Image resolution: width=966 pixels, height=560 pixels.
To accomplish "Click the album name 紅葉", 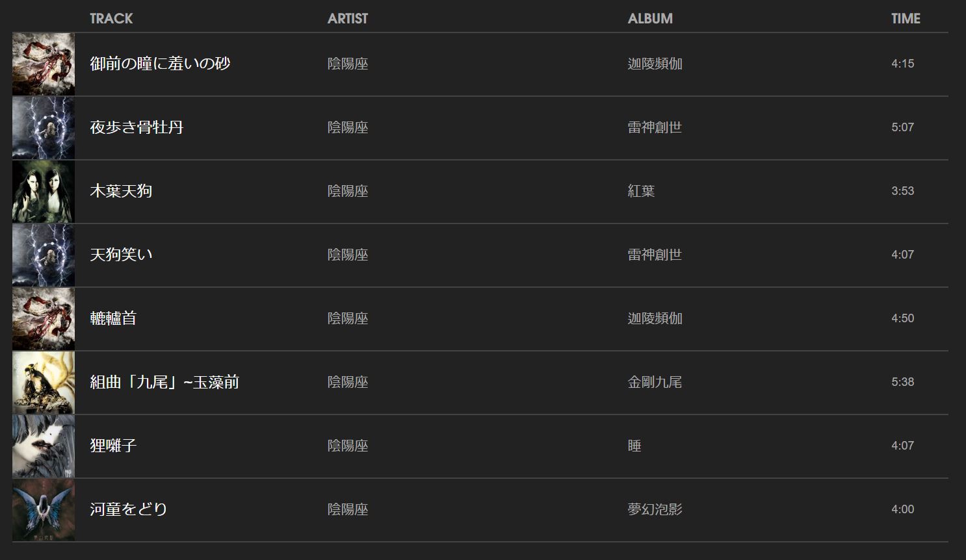I will 641,191.
